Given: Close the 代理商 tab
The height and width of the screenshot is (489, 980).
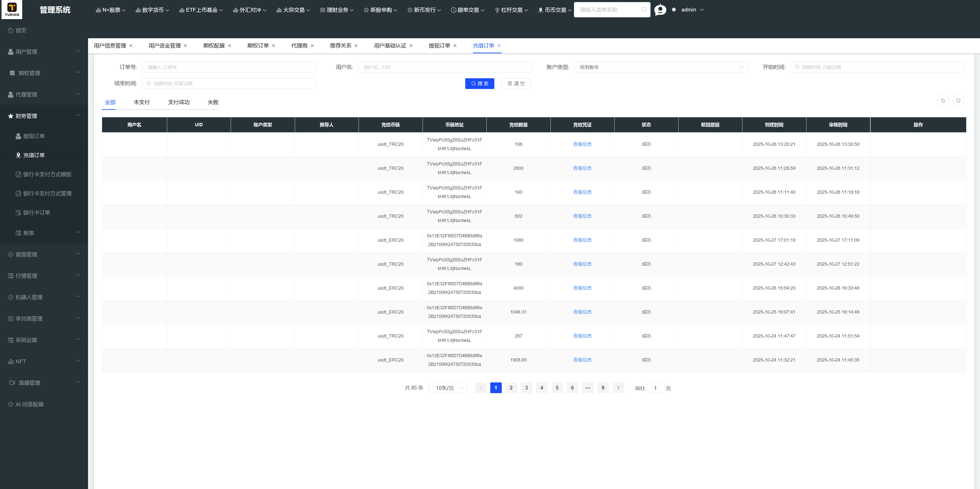Looking at the screenshot, I should click(312, 46).
